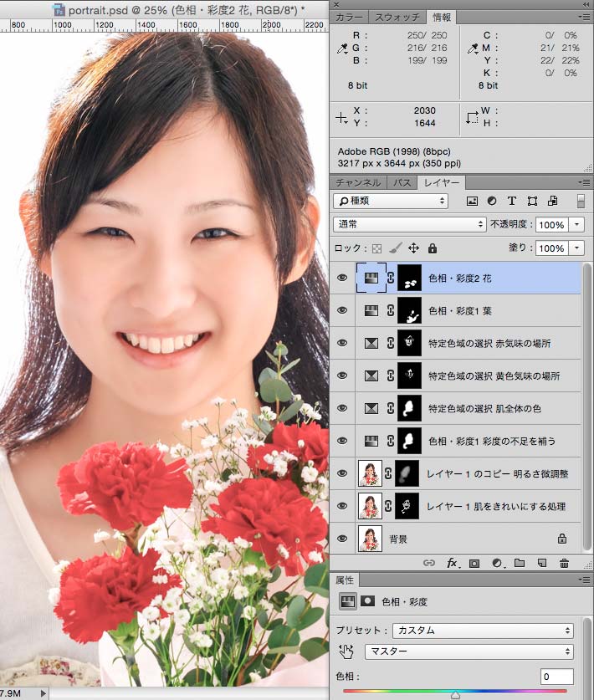This screenshot has height=700, width=594.
Task: Open the fx layer style menu
Action: tap(453, 564)
